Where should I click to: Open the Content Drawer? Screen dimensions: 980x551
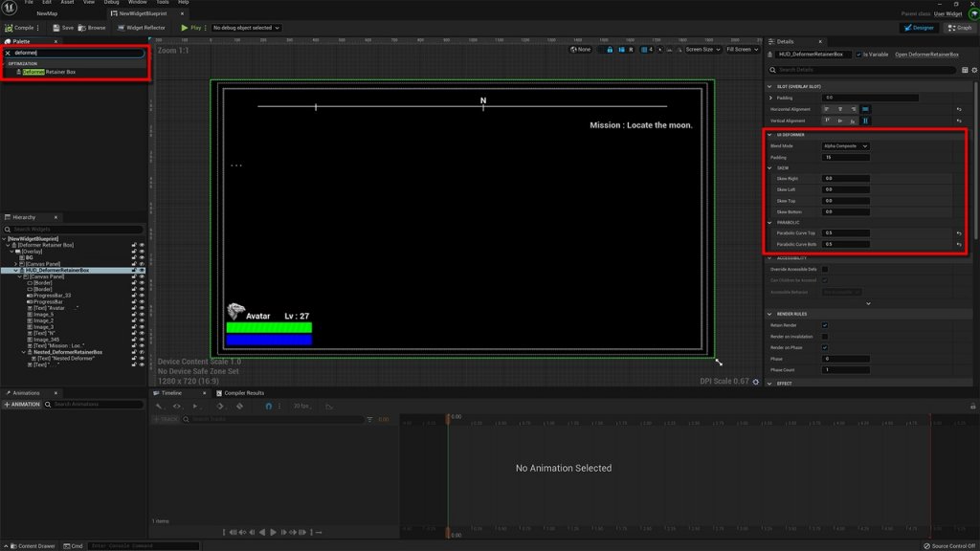(x=32, y=546)
